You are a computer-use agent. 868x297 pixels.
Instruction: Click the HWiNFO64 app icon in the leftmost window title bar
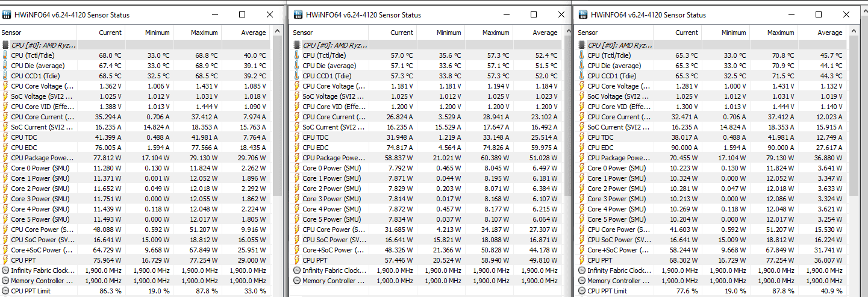tap(7, 14)
